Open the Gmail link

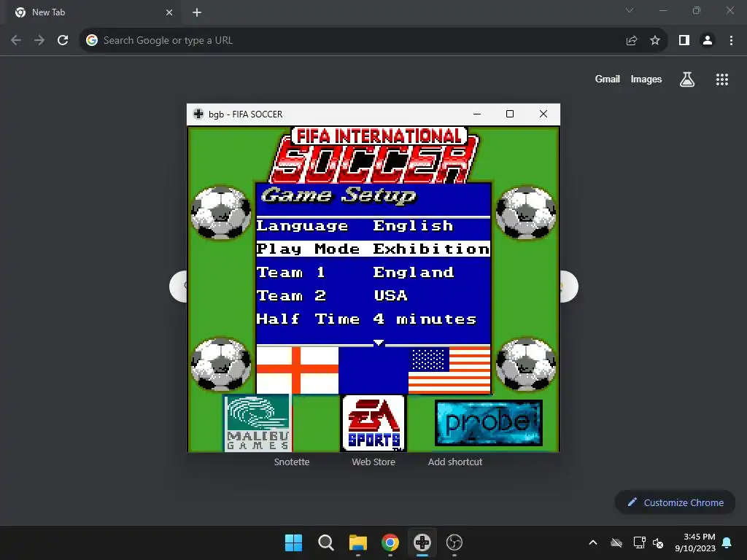(x=608, y=79)
